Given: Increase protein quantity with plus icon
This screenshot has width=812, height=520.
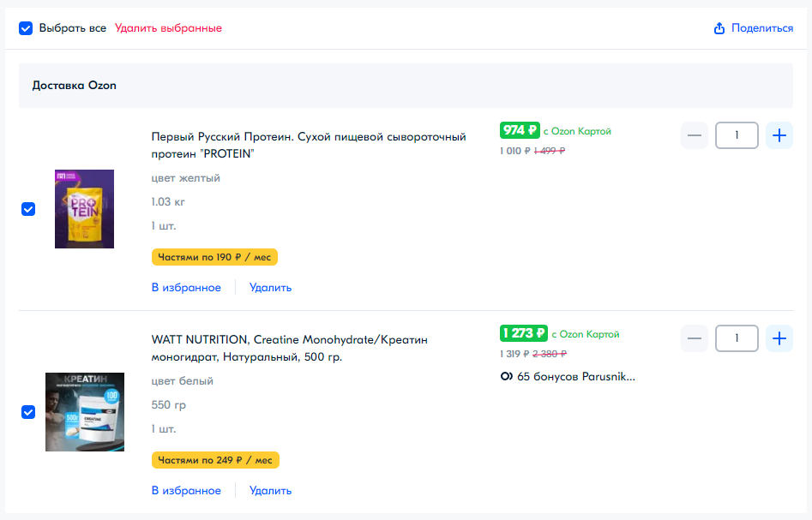Looking at the screenshot, I should click(779, 135).
